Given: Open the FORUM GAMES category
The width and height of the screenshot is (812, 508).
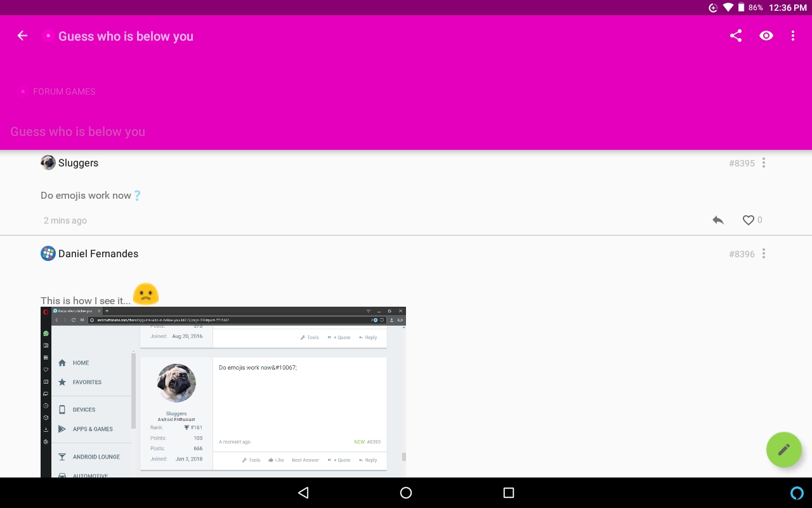Looking at the screenshot, I should tap(64, 91).
